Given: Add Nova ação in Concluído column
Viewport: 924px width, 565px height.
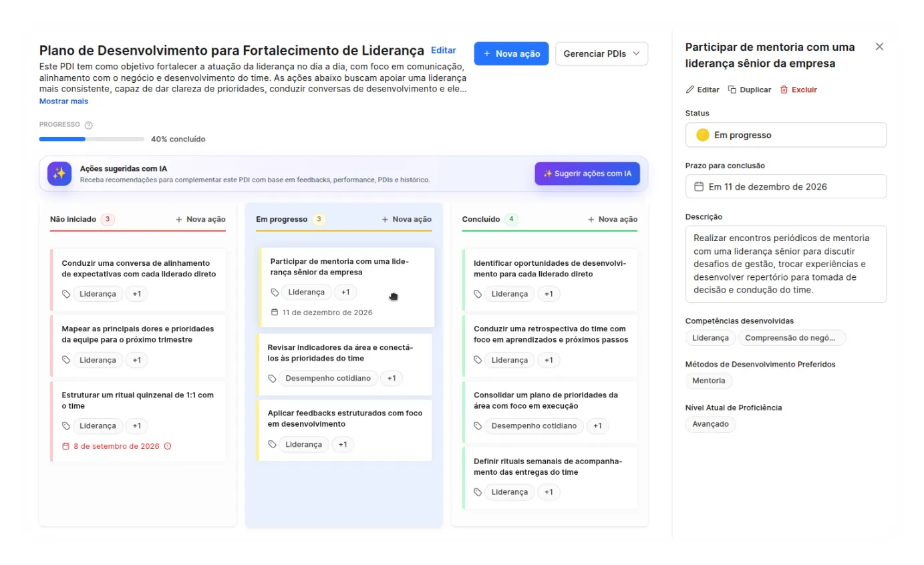Looking at the screenshot, I should [x=612, y=219].
